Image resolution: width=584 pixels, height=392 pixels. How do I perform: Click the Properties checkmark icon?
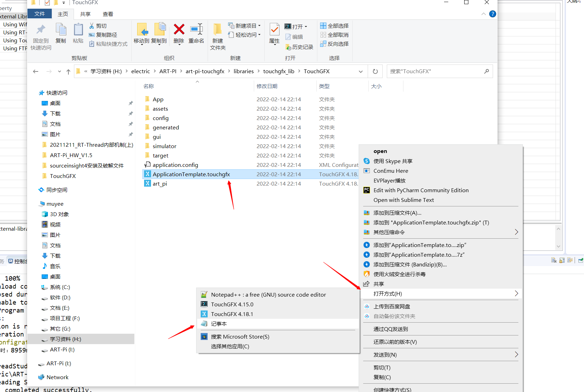274,30
